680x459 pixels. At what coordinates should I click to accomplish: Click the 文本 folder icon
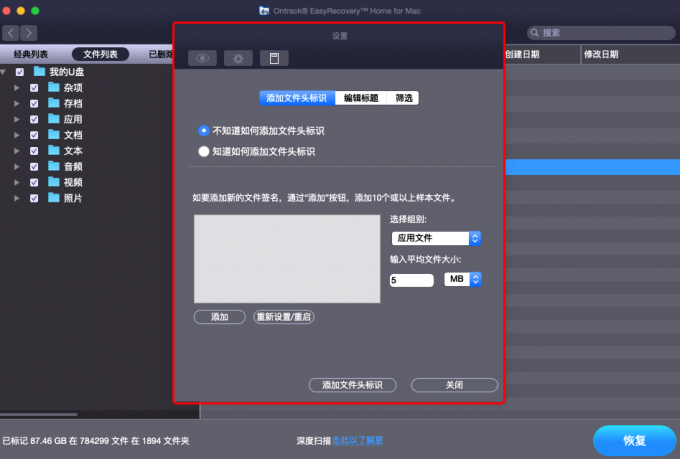coord(54,150)
